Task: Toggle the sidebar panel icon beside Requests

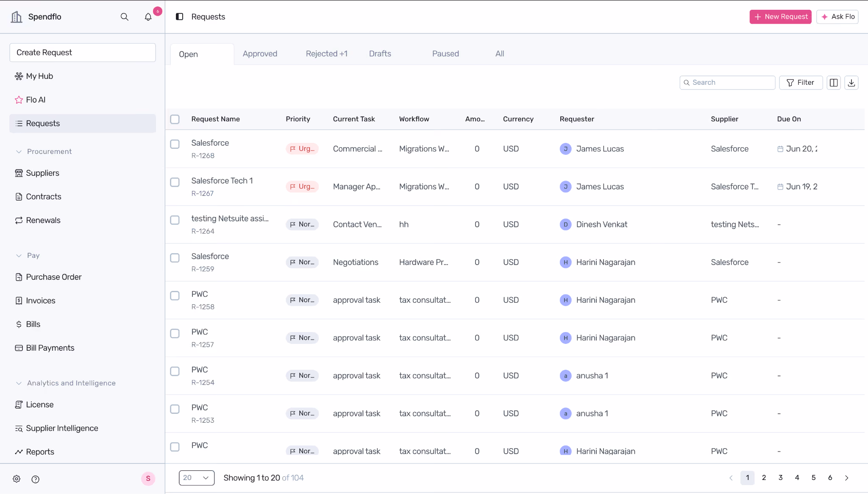Action: [x=179, y=17]
